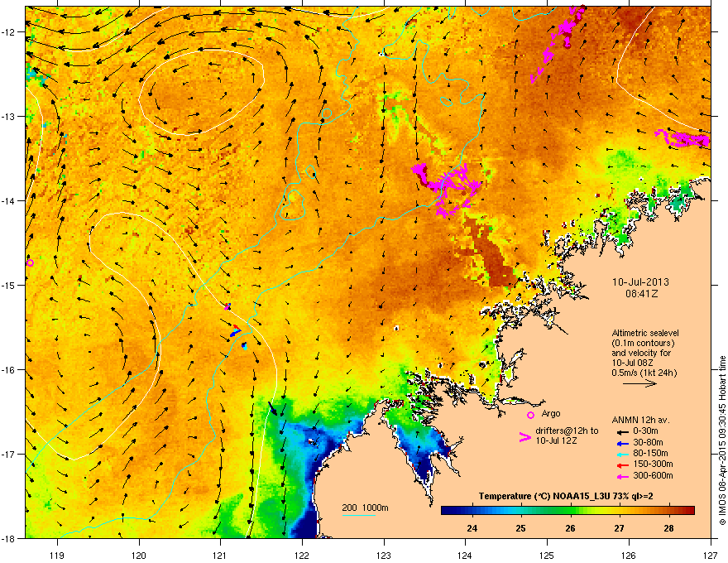The height and width of the screenshot is (563, 728).
Task: Click the colorbar tick label '28'
Action: point(668,528)
